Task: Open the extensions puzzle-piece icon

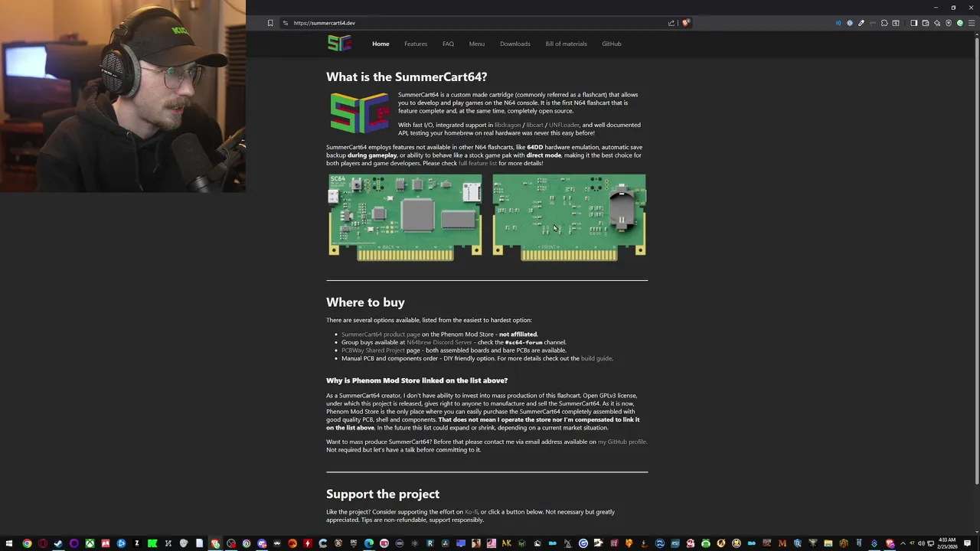Action: (884, 23)
